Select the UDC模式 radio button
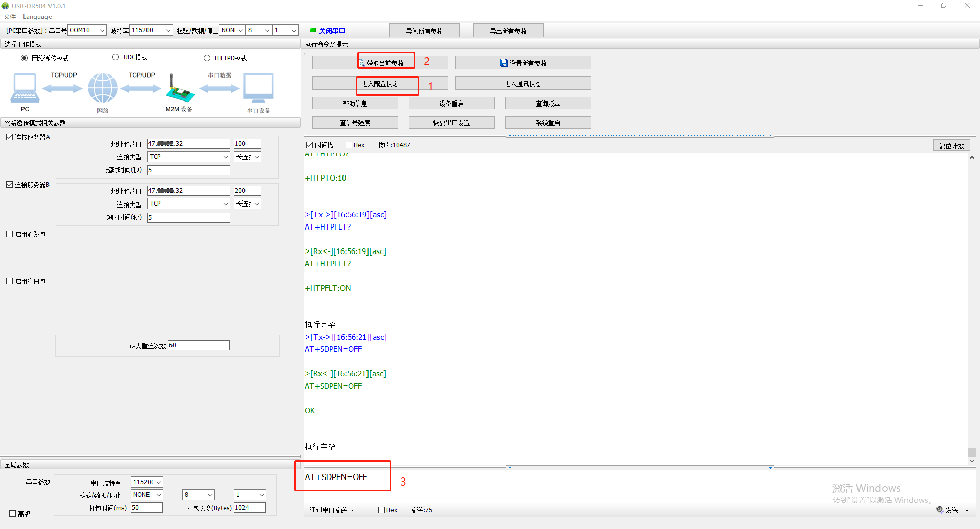Image resolution: width=980 pixels, height=529 pixels. pyautogui.click(x=116, y=57)
